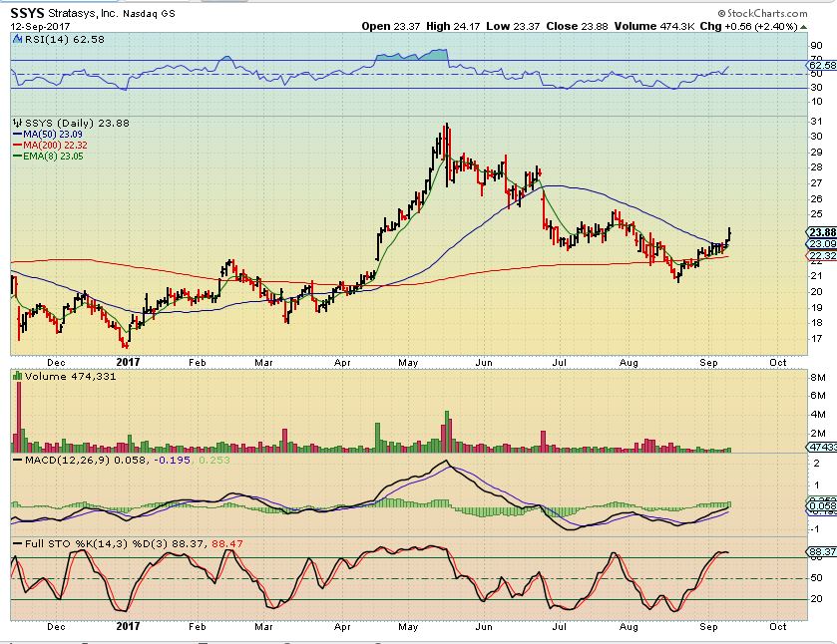Image resolution: width=837 pixels, height=644 pixels.
Task: Click the 23.09 MA(50) price tag
Action: (x=820, y=243)
